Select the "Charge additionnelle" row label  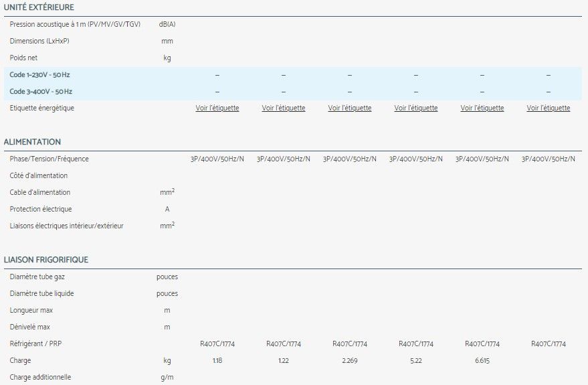point(40,378)
